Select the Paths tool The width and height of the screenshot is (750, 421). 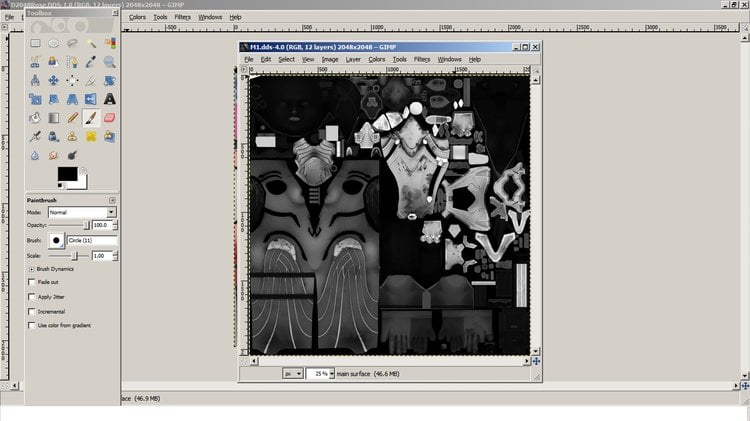pos(72,62)
